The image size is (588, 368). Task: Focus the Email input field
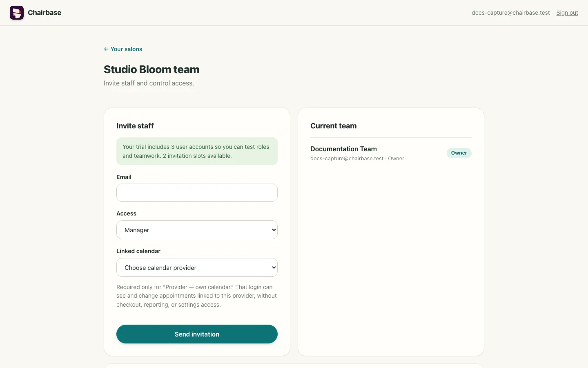(x=197, y=193)
